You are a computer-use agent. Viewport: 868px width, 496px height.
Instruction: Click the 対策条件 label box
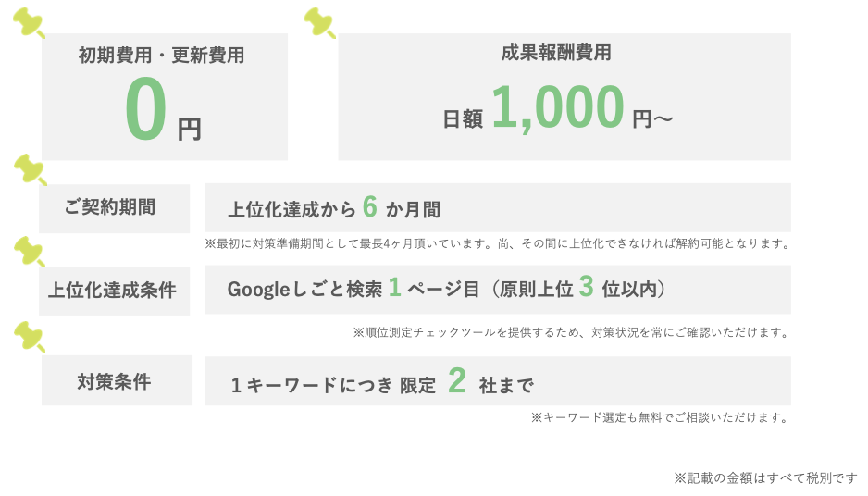(117, 380)
